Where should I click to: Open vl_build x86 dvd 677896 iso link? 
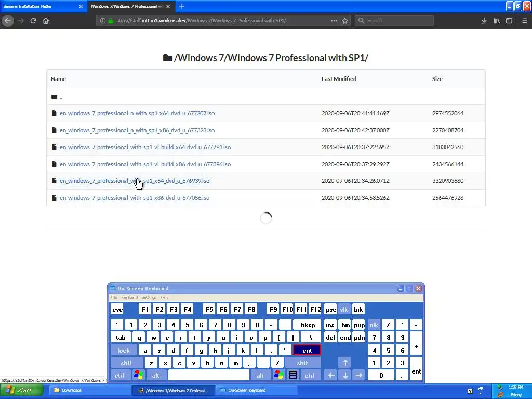[145, 164]
